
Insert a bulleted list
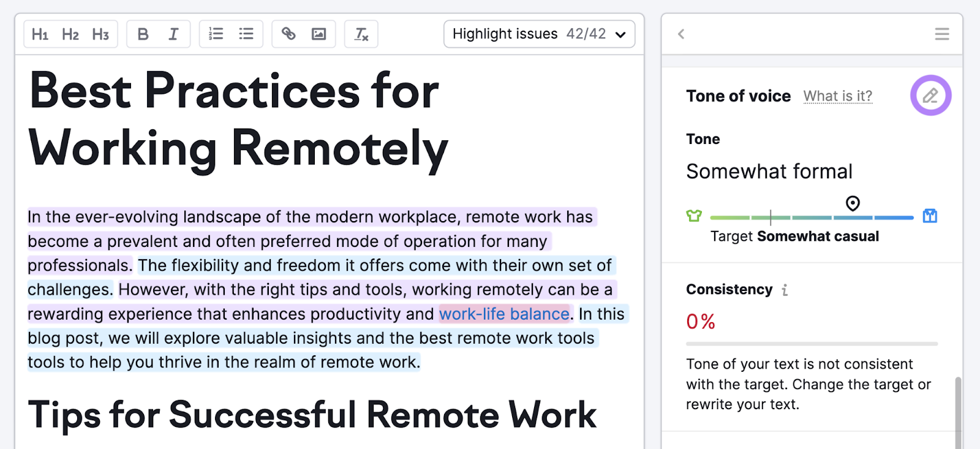click(246, 34)
